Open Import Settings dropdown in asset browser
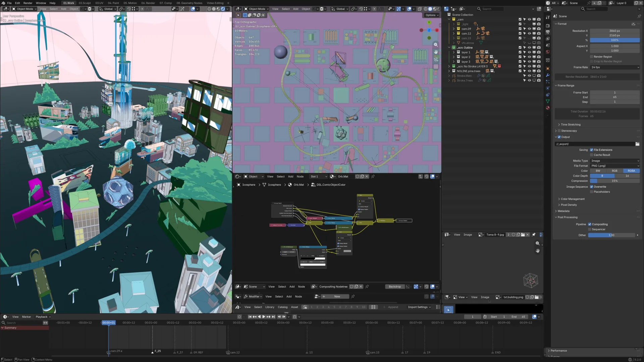 click(419, 307)
